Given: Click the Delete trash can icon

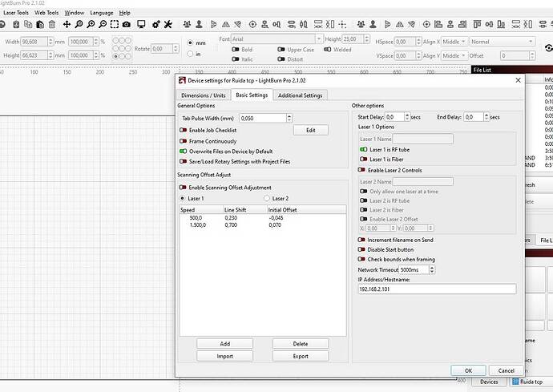Looking at the screenshot, I should 52,24.
